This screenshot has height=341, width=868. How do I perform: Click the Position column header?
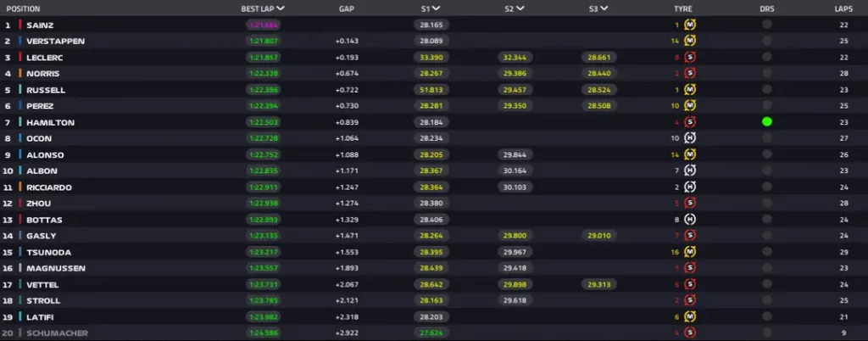point(23,8)
